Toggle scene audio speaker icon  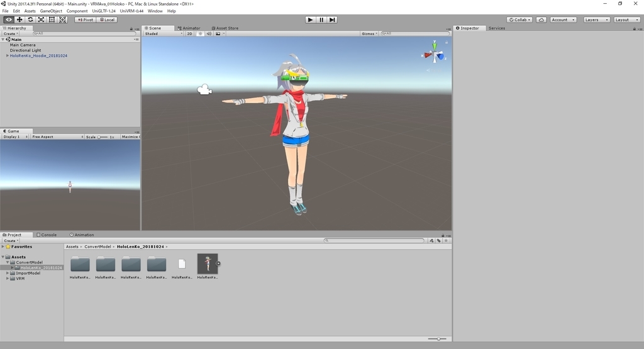[x=209, y=34]
